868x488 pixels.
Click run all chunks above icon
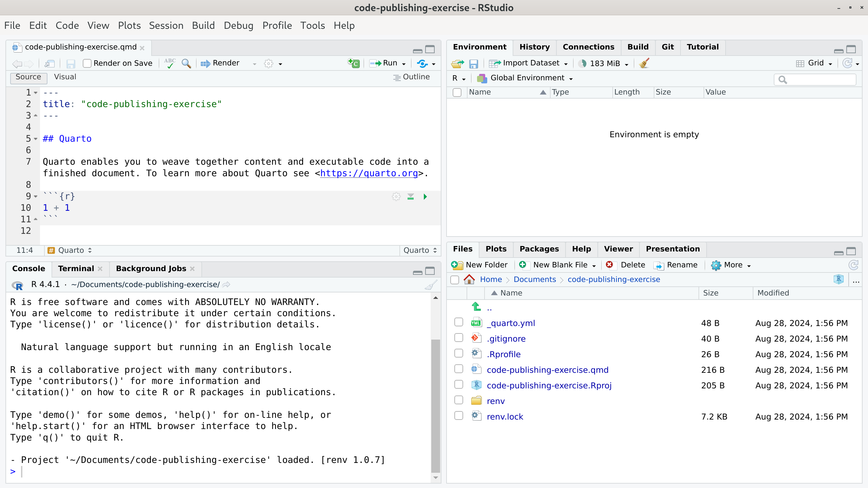click(411, 197)
